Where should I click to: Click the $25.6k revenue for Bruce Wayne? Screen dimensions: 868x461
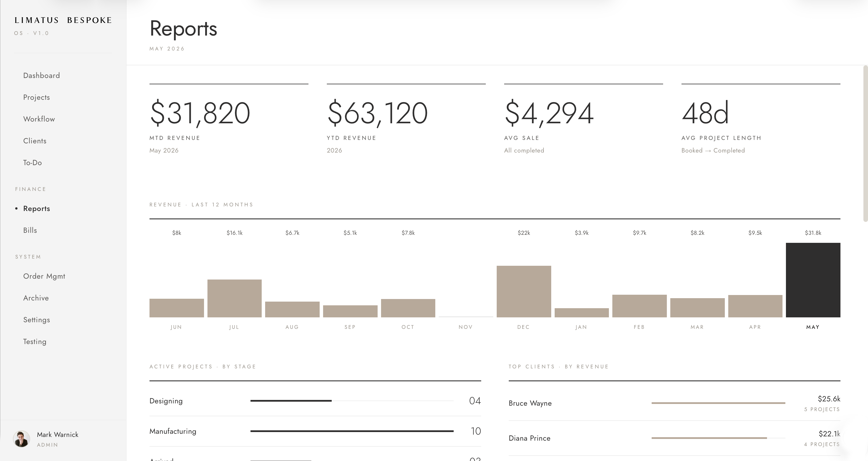click(x=829, y=399)
